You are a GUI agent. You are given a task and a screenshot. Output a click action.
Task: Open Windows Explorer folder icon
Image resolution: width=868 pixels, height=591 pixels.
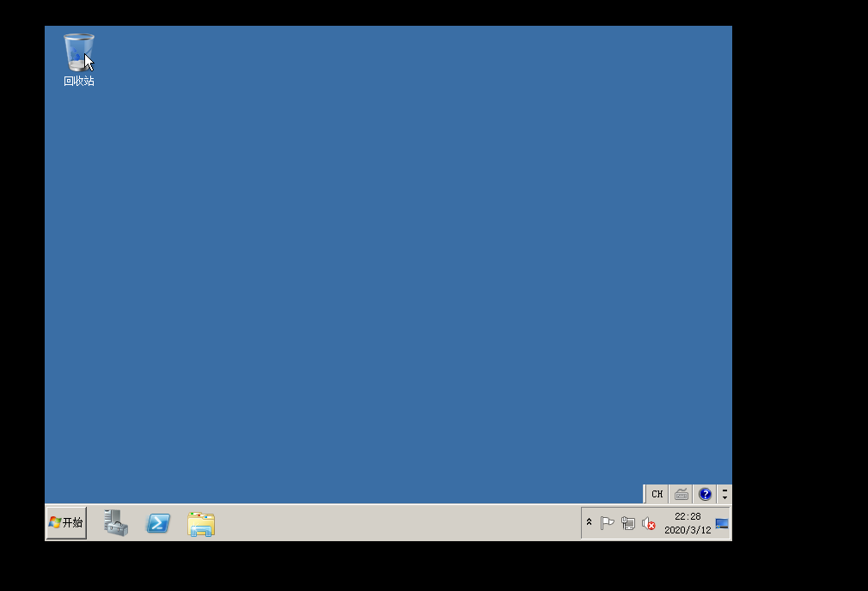[x=201, y=523]
